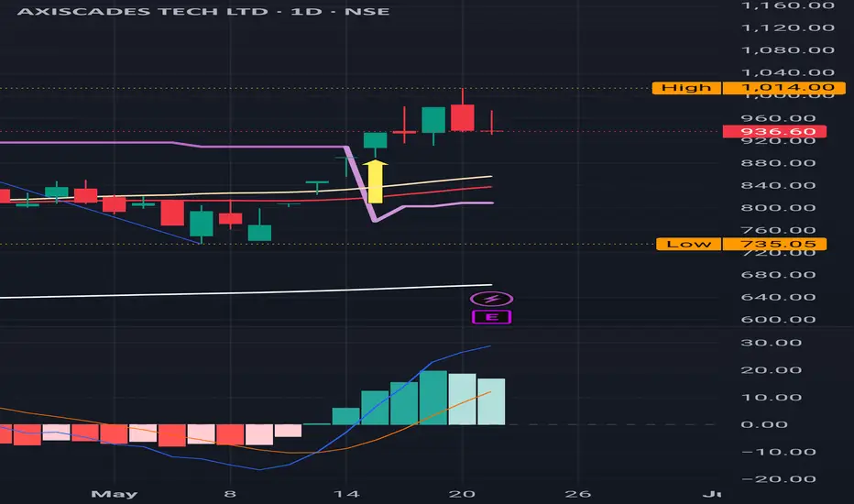Click the May label on time axis
The image size is (854, 504).
tap(115, 494)
